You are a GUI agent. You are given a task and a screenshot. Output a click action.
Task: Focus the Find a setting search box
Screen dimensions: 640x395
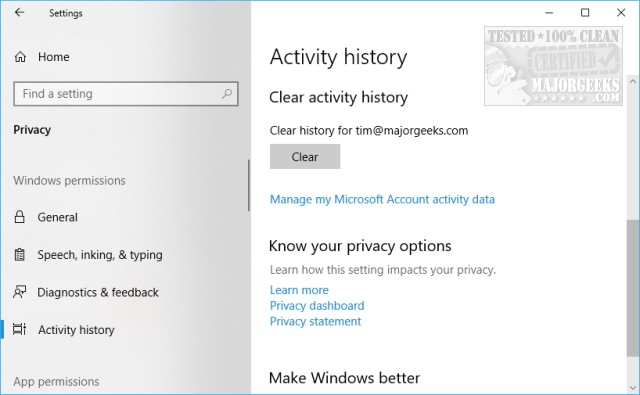click(x=126, y=94)
